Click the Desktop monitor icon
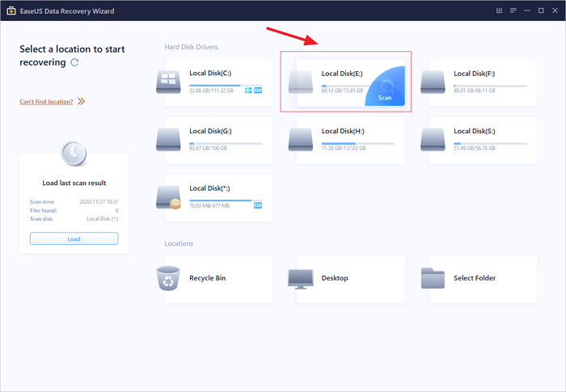Image resolution: width=566 pixels, height=392 pixels. point(301,279)
